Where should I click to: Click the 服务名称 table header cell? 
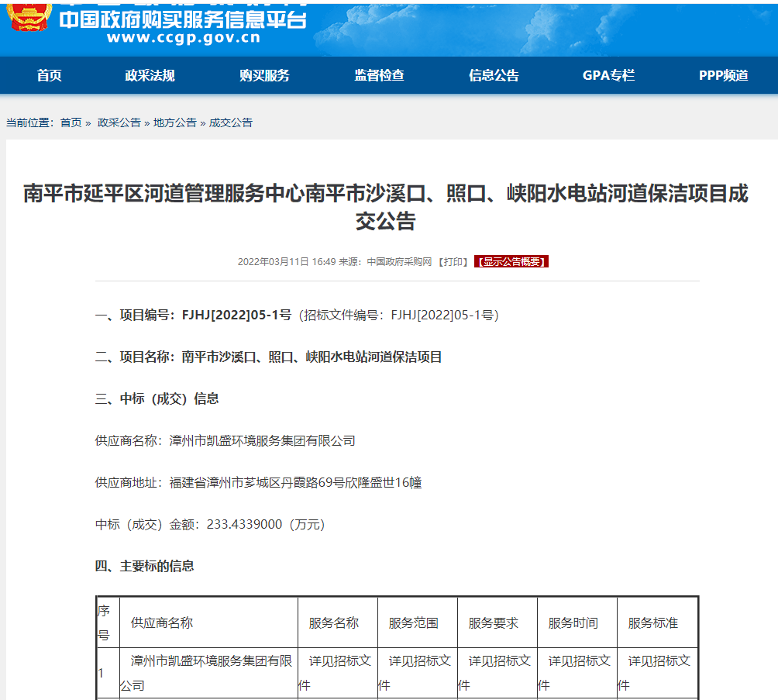point(338,622)
